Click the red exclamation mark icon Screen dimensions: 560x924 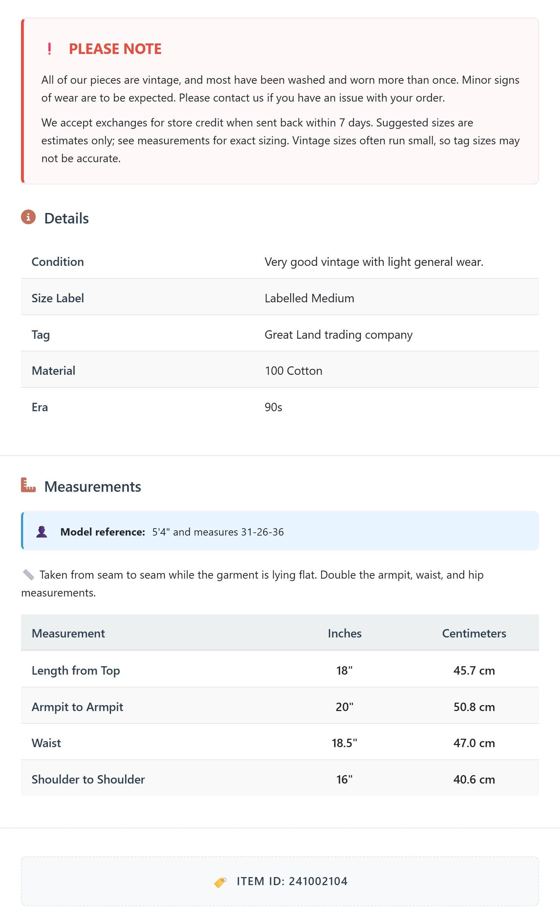point(49,49)
